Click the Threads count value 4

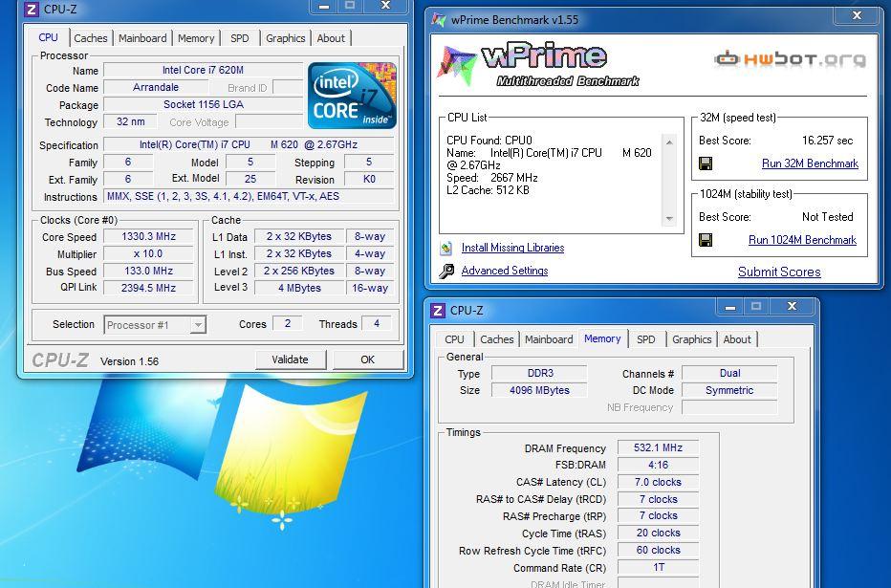coord(376,324)
